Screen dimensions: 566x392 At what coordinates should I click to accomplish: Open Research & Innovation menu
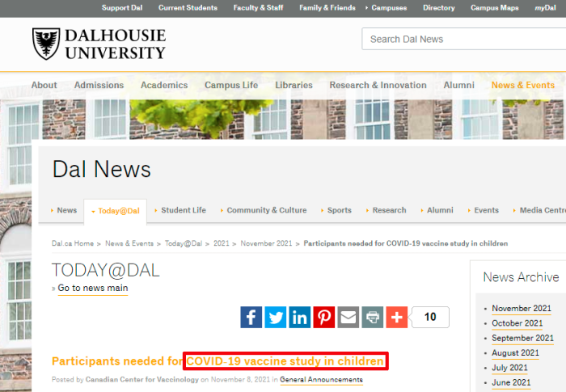(x=378, y=85)
